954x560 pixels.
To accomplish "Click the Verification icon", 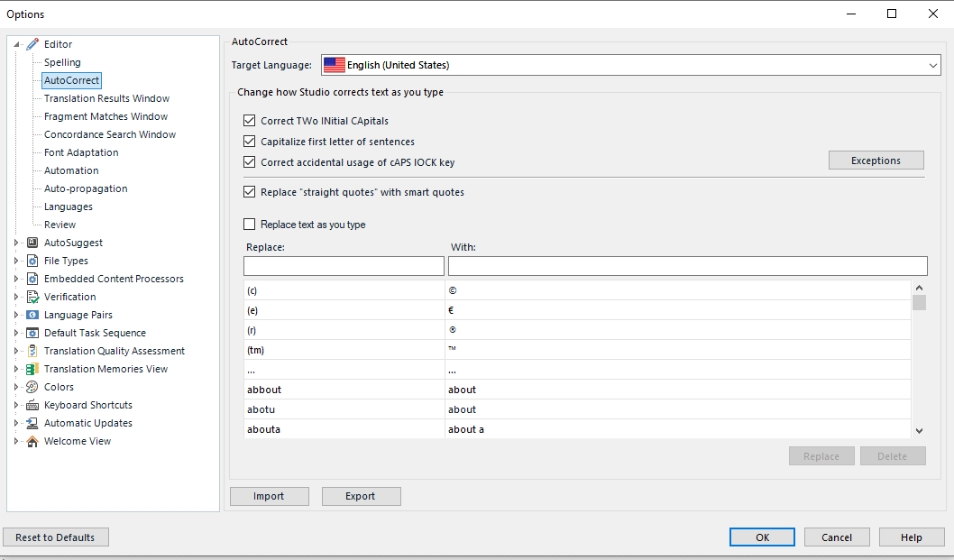I will 33,297.
